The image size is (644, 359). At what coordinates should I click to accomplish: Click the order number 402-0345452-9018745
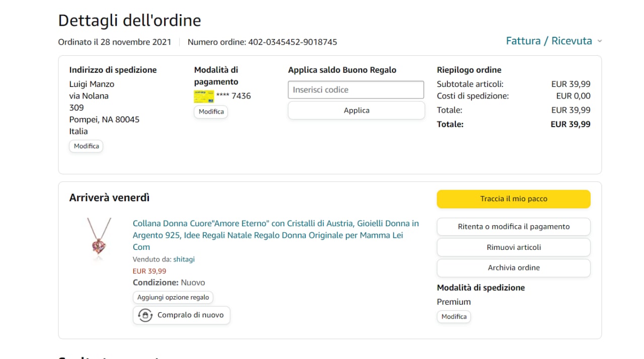tap(292, 42)
